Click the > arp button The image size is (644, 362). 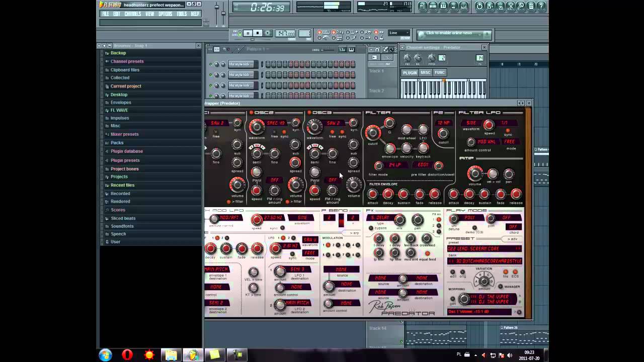[x=355, y=233]
